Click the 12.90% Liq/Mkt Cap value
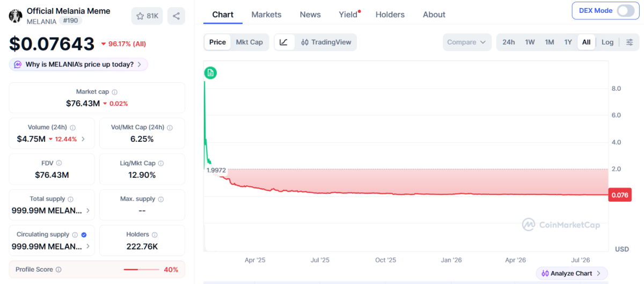The width and height of the screenshot is (644, 284). point(142,174)
